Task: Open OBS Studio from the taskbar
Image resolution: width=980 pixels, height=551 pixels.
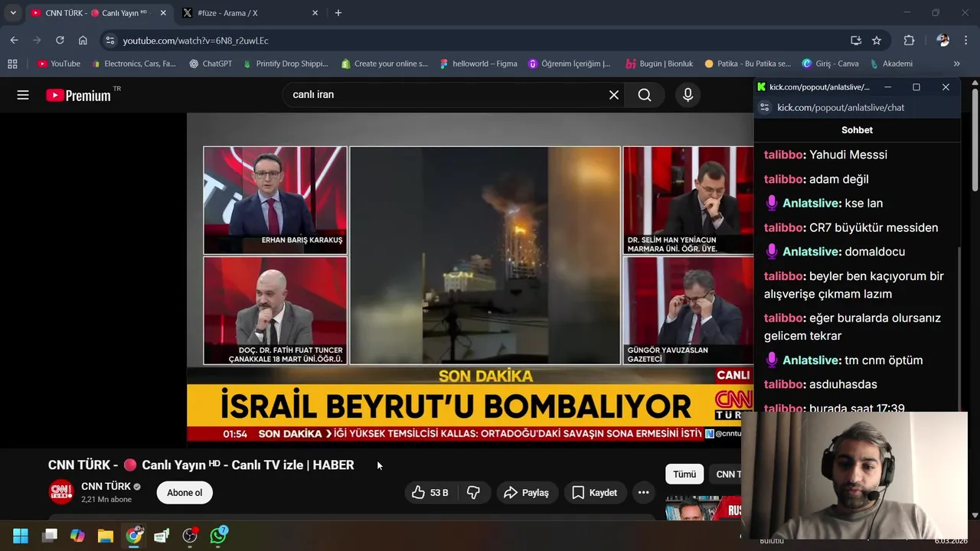Action: [x=190, y=536]
